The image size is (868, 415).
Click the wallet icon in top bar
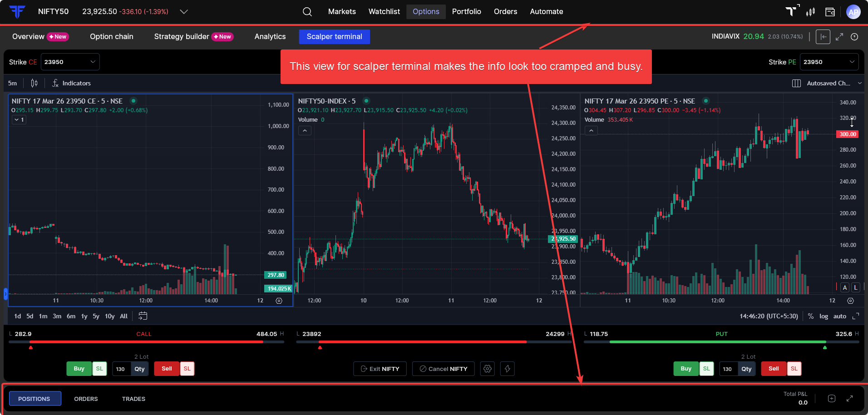(x=830, y=12)
